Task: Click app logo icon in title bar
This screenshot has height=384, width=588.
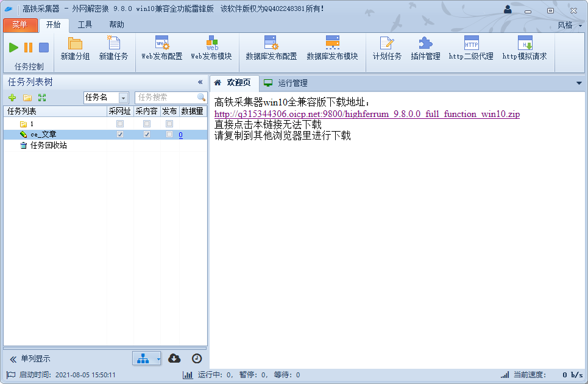Action: 9,9
